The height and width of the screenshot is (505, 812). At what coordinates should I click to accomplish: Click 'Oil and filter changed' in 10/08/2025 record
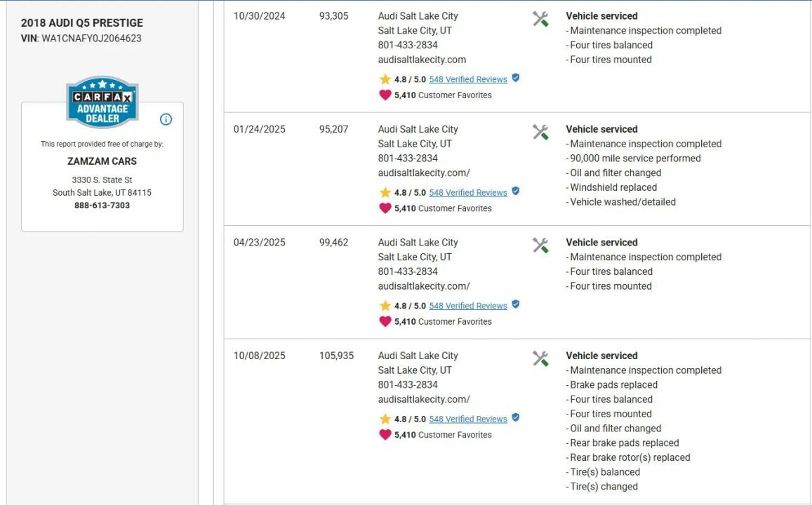(x=613, y=429)
